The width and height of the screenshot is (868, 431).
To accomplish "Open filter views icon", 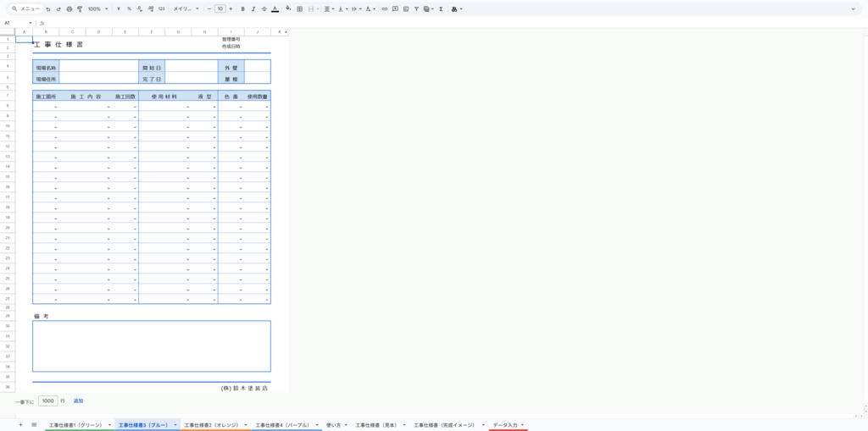I will 428,8.
